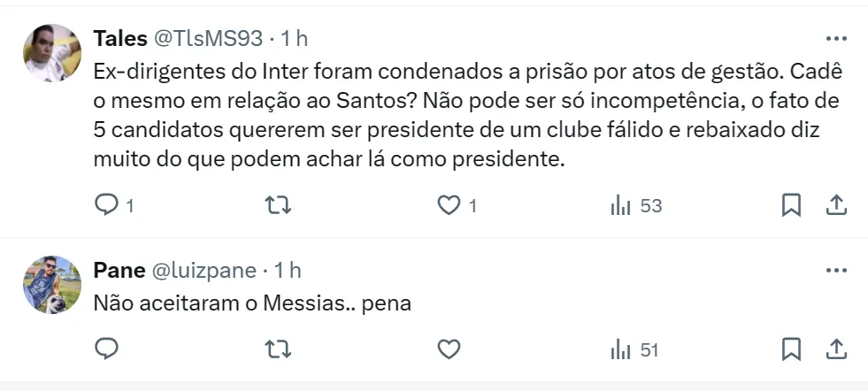Screen dimensions: 868x391
Task: Open Pane's profile avatar
Action: tap(51, 284)
